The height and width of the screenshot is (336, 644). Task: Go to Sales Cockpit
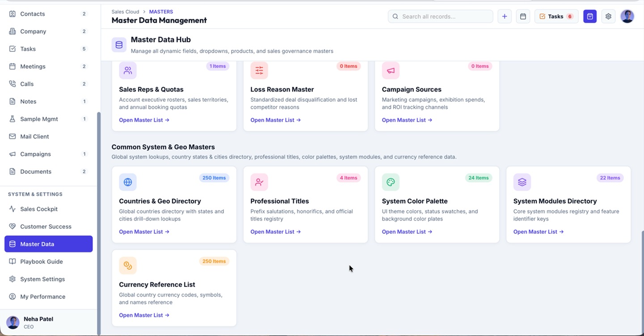[48, 209]
